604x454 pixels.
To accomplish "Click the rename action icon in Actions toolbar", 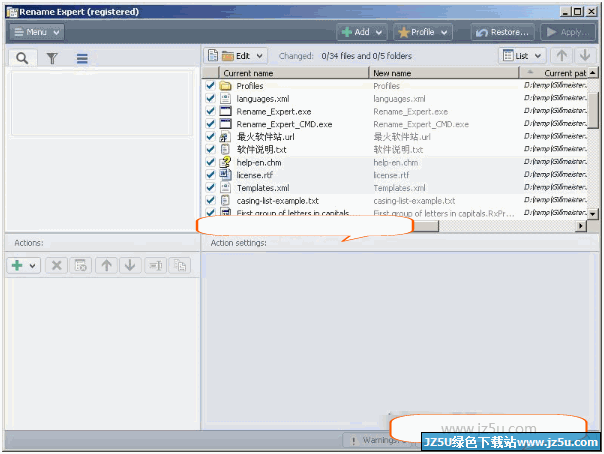I will click(156, 265).
